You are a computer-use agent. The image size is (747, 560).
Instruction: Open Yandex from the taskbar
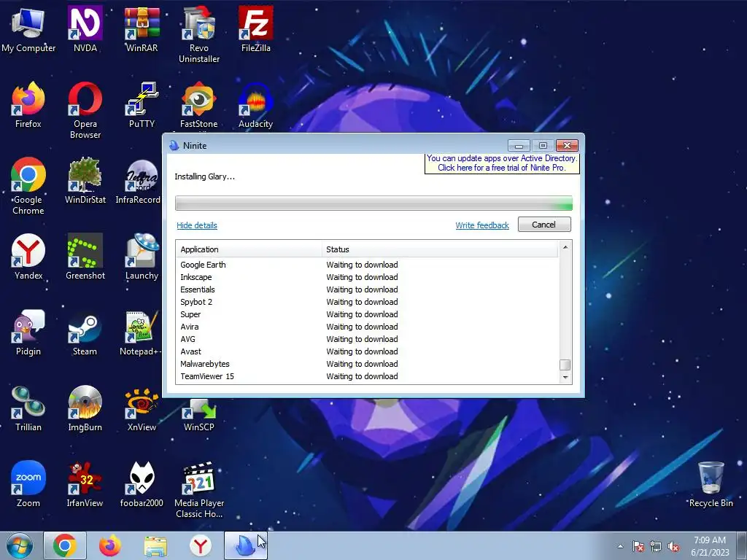201,545
